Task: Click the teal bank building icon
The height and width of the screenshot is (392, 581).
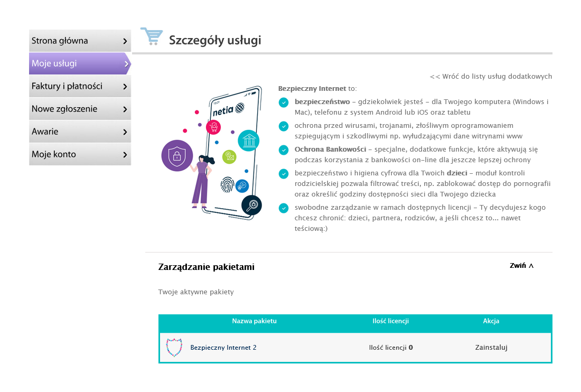Action: pos(248,141)
